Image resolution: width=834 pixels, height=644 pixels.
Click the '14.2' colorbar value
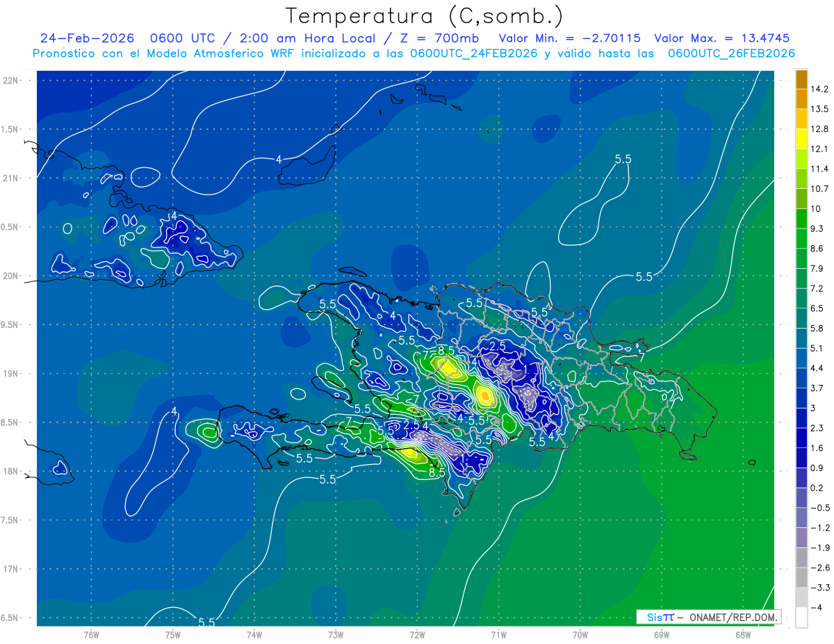(819, 89)
